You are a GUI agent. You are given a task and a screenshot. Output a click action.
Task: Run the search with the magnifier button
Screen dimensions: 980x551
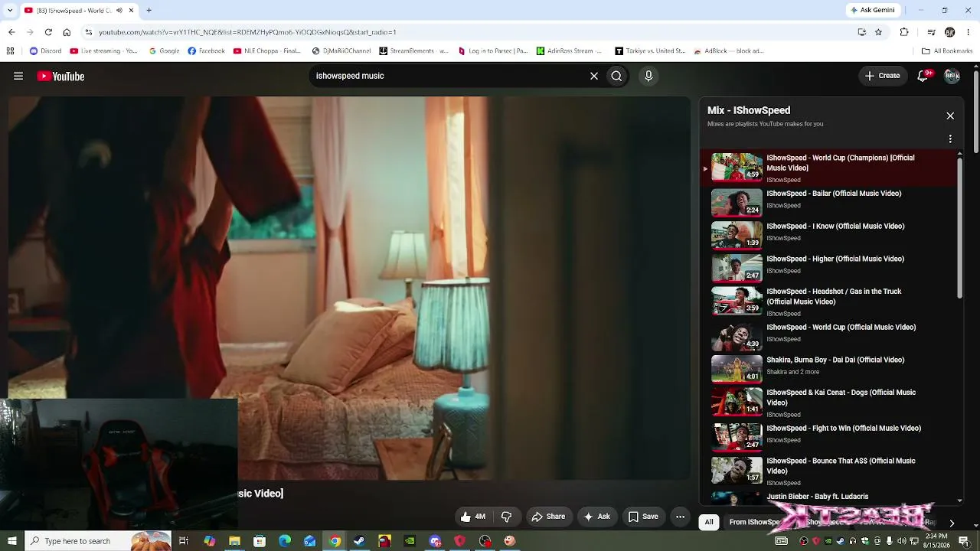coord(616,76)
